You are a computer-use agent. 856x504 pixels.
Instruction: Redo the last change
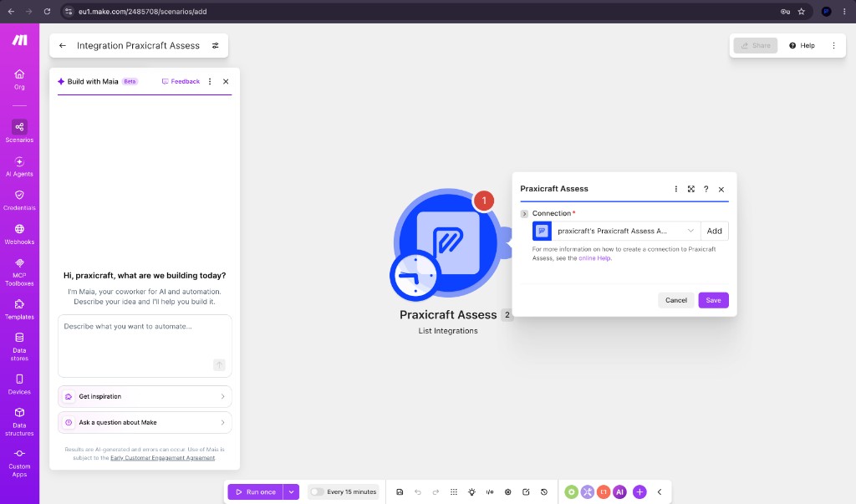436,492
